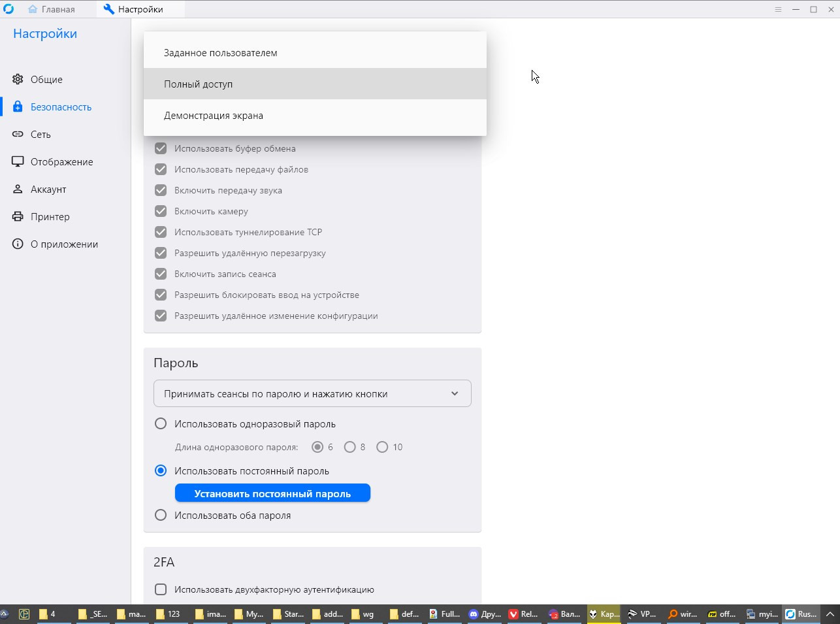Screen dimensions: 840x624
Task: Toggle Разрешить удалённую перезагрузку checkbox
Action: pyautogui.click(x=161, y=253)
